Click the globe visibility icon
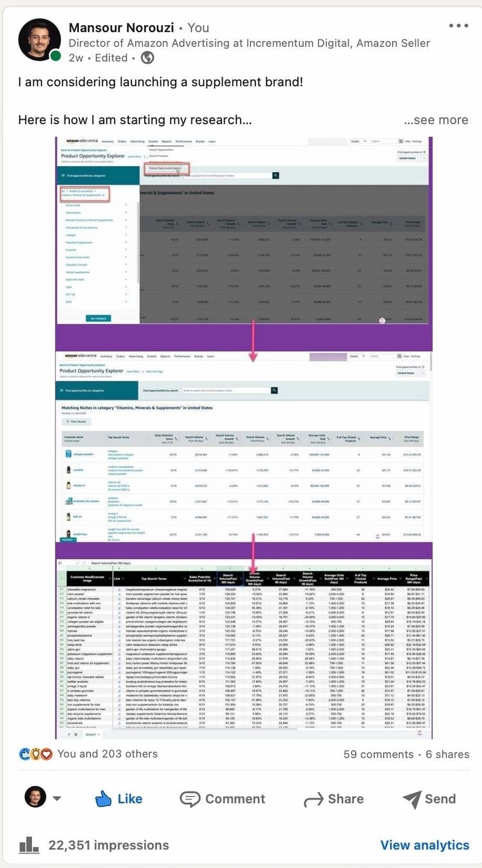The image size is (482, 868). coord(147,58)
